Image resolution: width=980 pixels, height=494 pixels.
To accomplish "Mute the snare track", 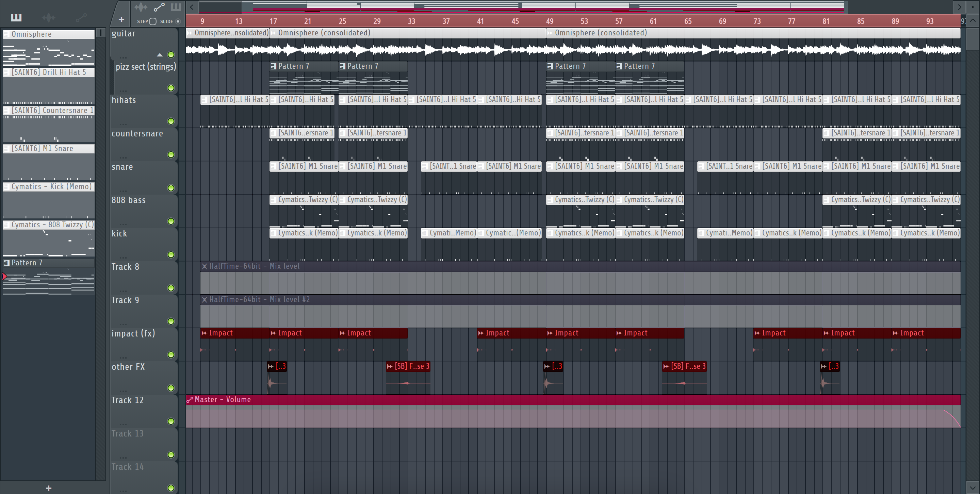I will pos(171,188).
